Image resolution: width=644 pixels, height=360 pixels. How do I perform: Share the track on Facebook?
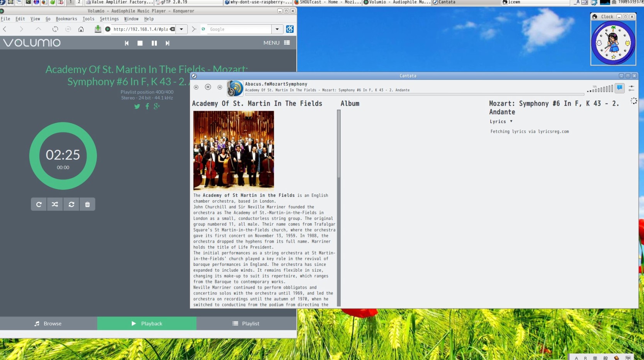click(147, 106)
